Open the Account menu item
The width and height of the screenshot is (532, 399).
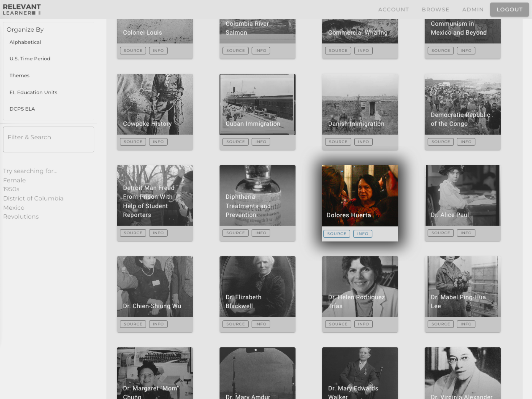[393, 10]
